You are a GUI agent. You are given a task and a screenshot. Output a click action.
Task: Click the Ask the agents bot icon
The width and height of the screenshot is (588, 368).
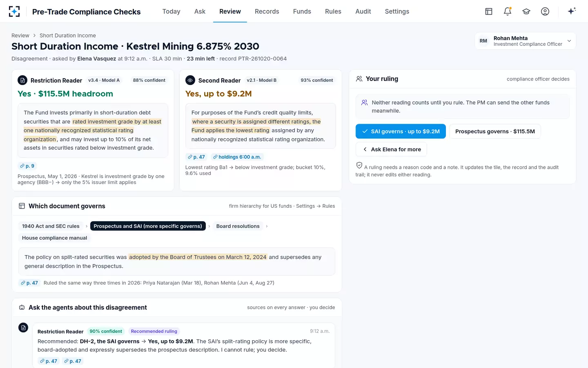click(x=22, y=307)
